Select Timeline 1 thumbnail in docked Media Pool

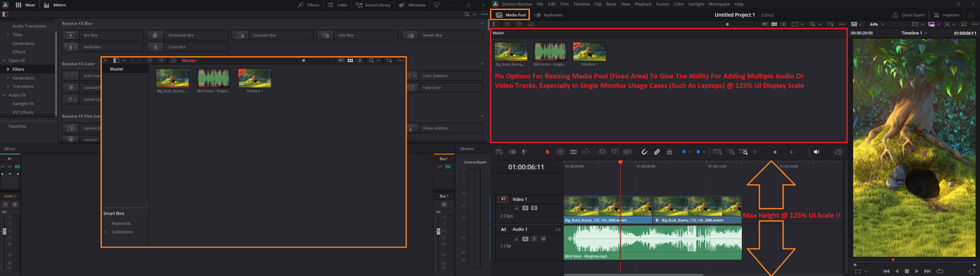pyautogui.click(x=589, y=51)
